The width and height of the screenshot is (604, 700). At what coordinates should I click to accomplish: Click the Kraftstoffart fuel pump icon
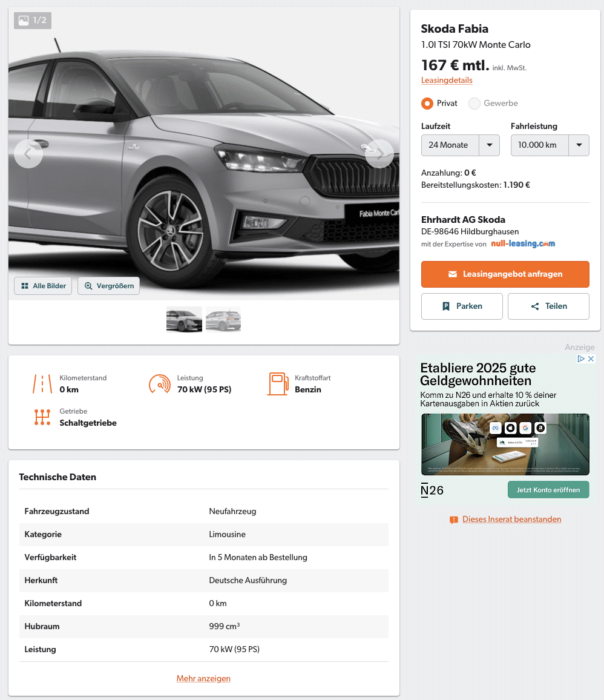click(278, 384)
